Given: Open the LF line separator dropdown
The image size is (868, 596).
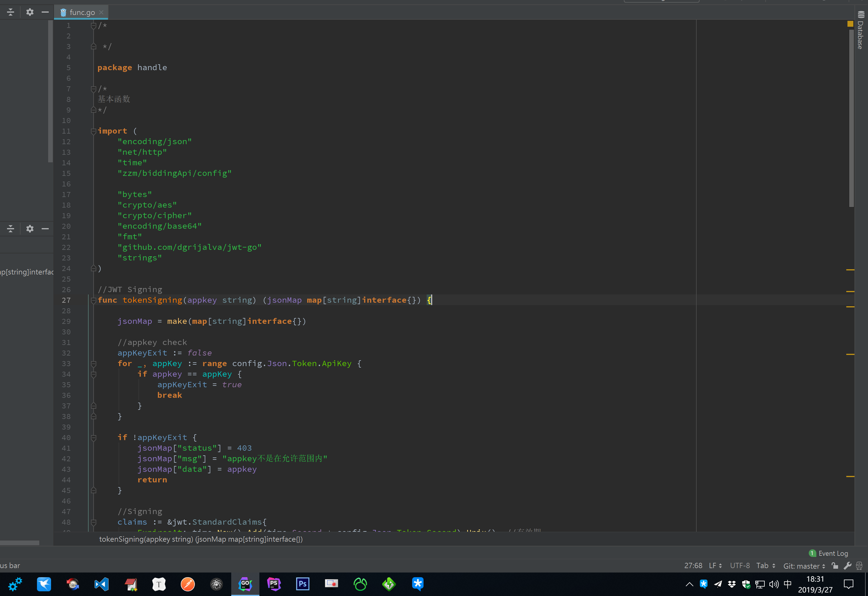Looking at the screenshot, I should tap(715, 566).
